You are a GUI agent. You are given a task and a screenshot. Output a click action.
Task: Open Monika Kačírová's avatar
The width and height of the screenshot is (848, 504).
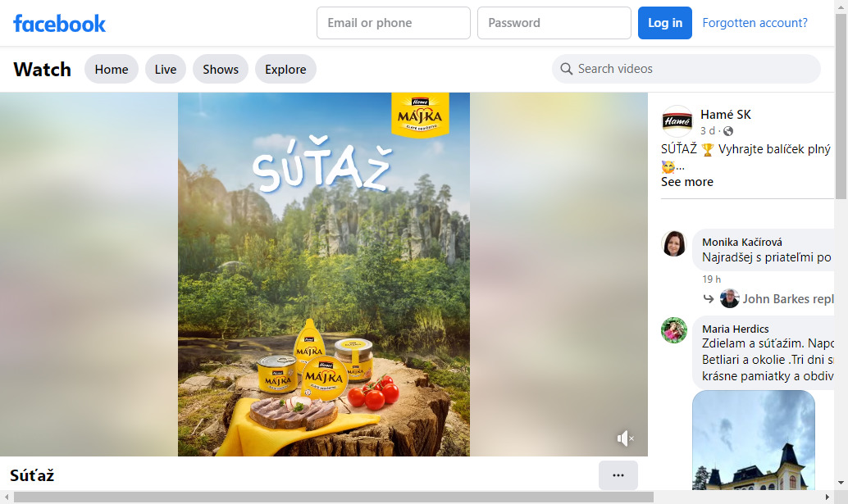coord(674,243)
